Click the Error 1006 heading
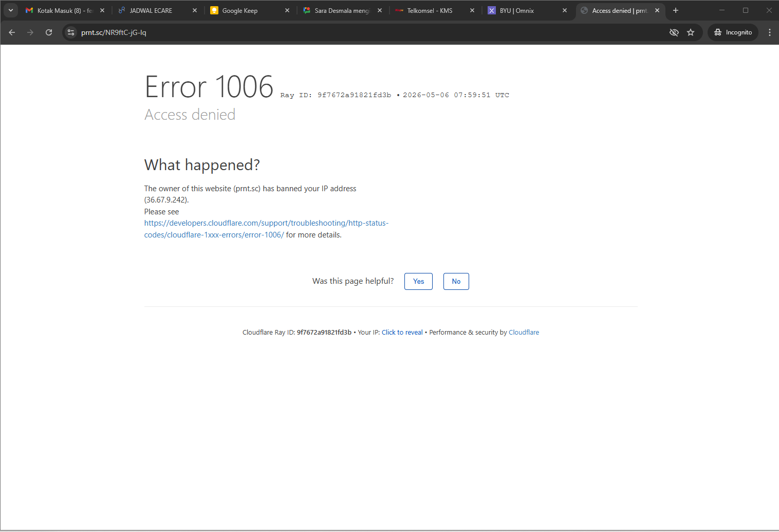Viewport: 779px width, 532px height. (x=209, y=86)
